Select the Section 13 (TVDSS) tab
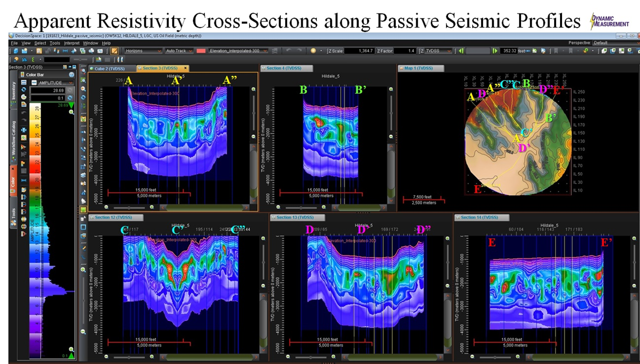 coord(297,217)
